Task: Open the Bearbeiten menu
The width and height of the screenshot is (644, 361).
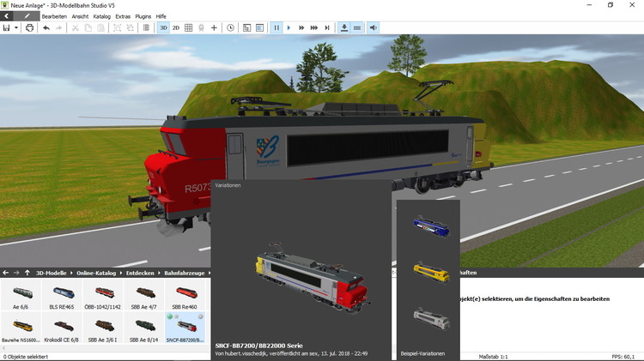Action: pyautogui.click(x=54, y=16)
